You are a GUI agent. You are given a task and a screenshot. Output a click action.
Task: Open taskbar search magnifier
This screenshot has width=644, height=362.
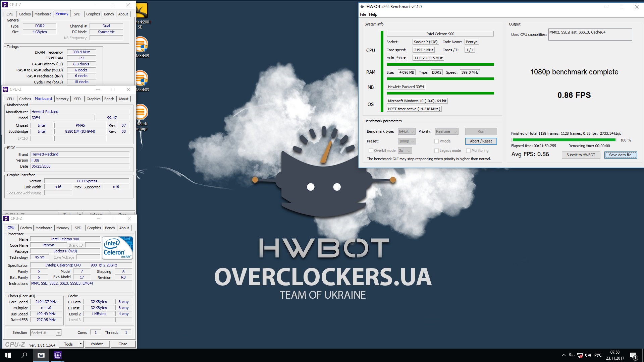(x=24, y=355)
